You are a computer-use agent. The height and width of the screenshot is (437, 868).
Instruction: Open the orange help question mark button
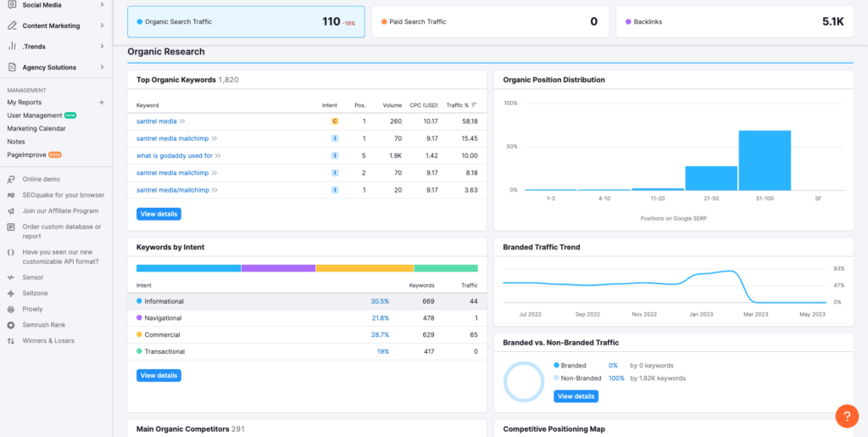pyautogui.click(x=847, y=416)
